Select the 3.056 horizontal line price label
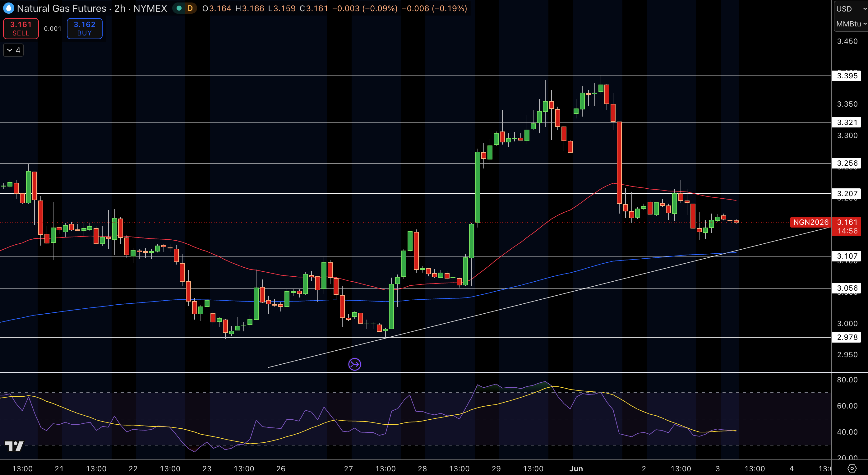868x475 pixels. pos(847,288)
